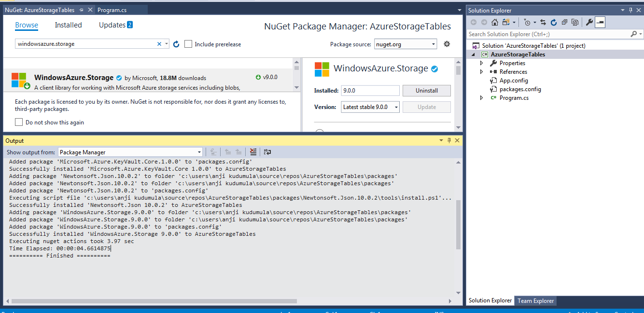Clear the windowsazure.storage search text
644x313 pixels.
159,44
